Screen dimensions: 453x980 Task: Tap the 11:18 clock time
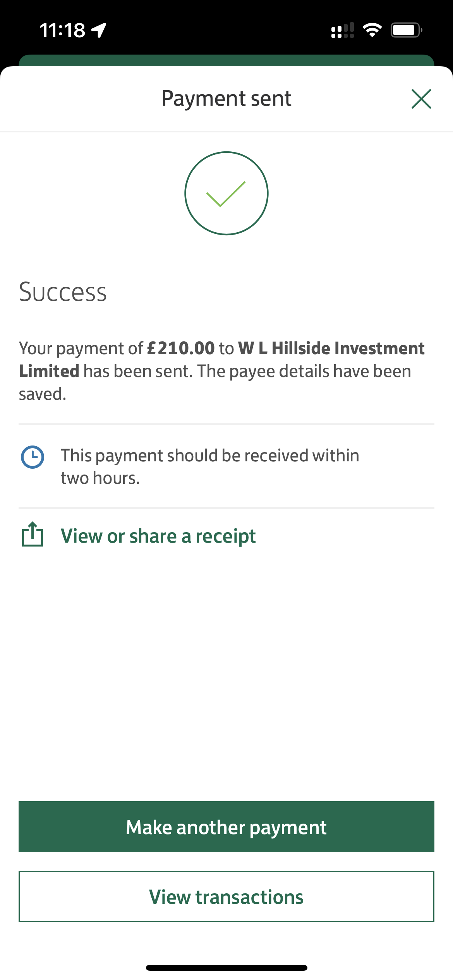click(x=62, y=30)
